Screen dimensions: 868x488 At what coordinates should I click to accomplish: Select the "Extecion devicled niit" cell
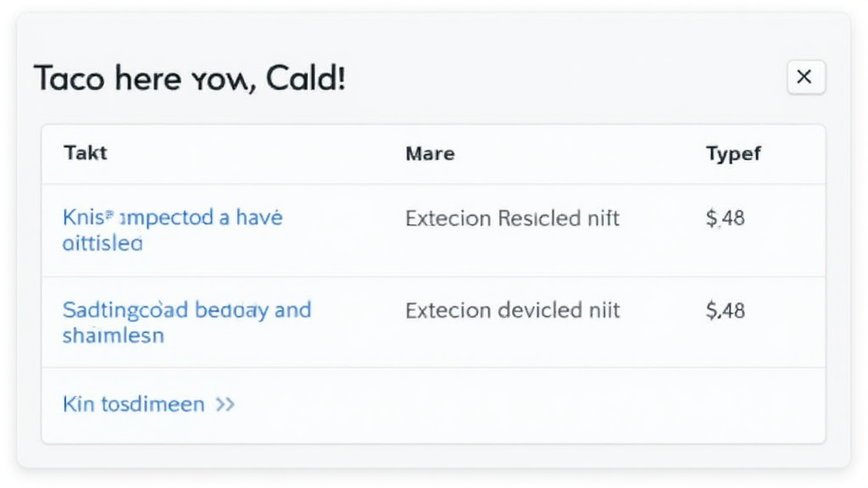(x=512, y=310)
